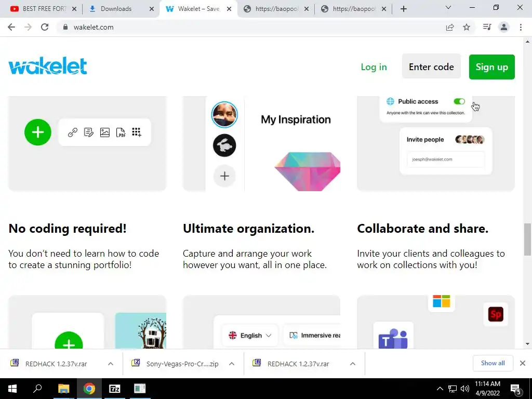Click the joesph@wakelet.com email field
The width and height of the screenshot is (532, 399).
click(446, 159)
